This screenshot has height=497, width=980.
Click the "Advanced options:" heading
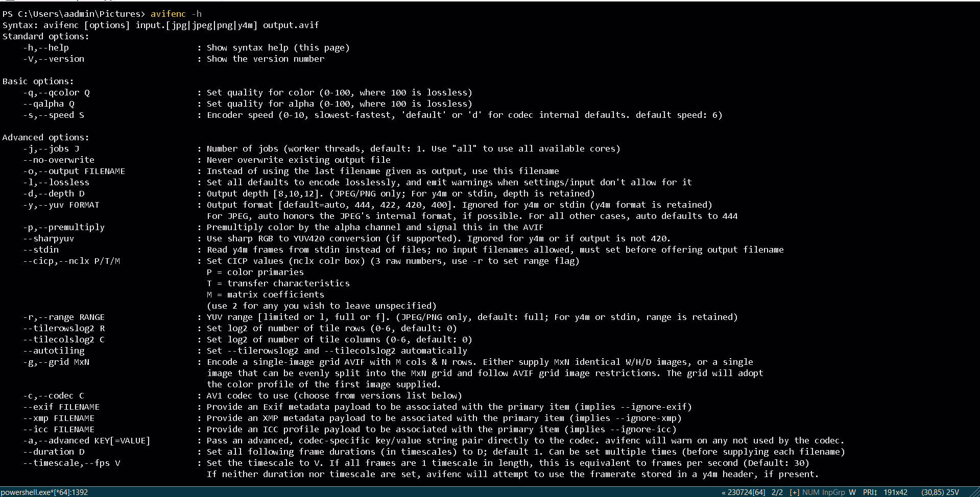pos(46,137)
